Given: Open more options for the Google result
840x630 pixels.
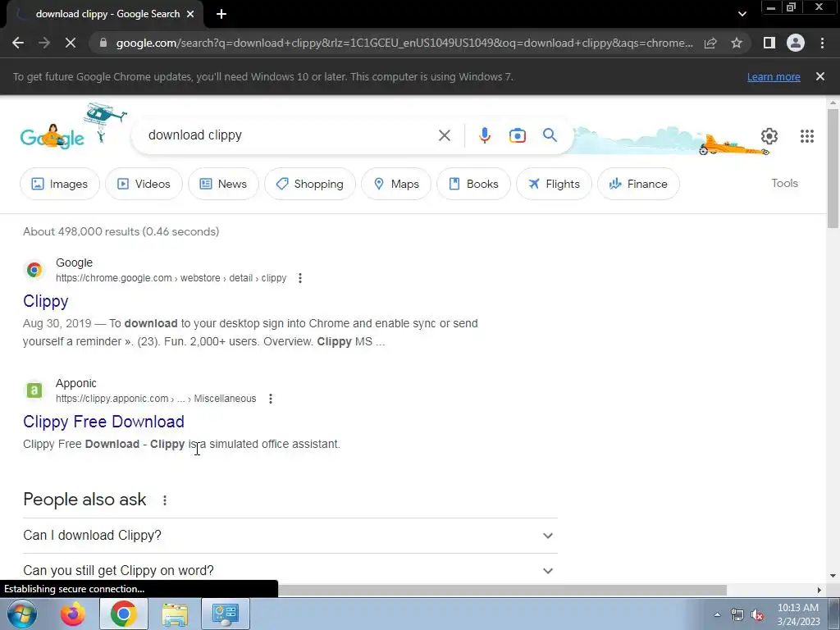Looking at the screenshot, I should (300, 278).
